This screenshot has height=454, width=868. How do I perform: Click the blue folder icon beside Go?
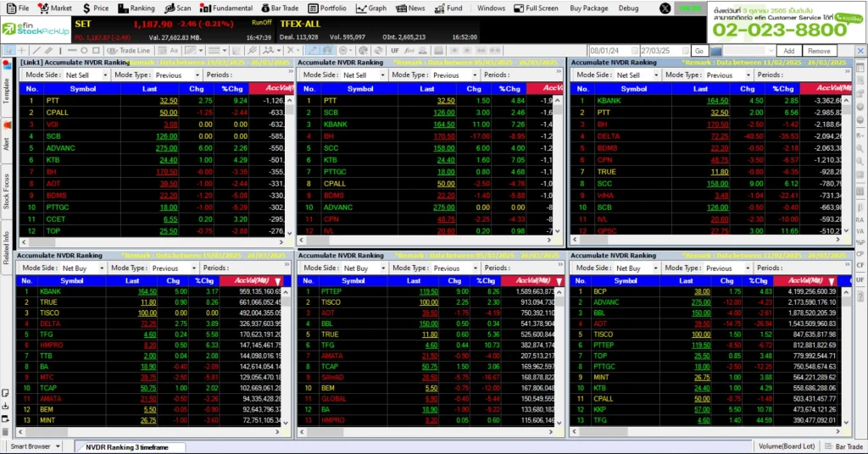(715, 51)
